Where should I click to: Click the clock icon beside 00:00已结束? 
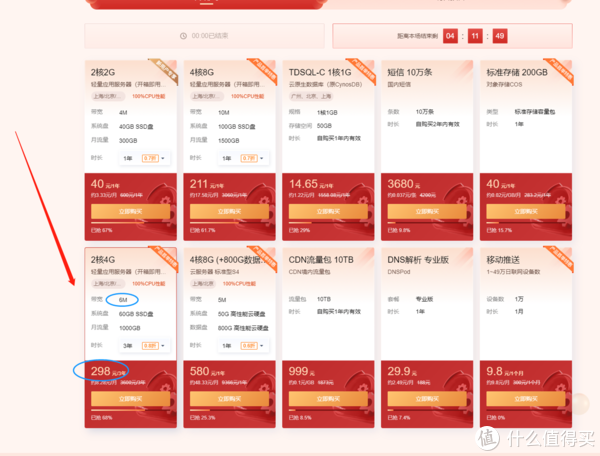point(183,36)
